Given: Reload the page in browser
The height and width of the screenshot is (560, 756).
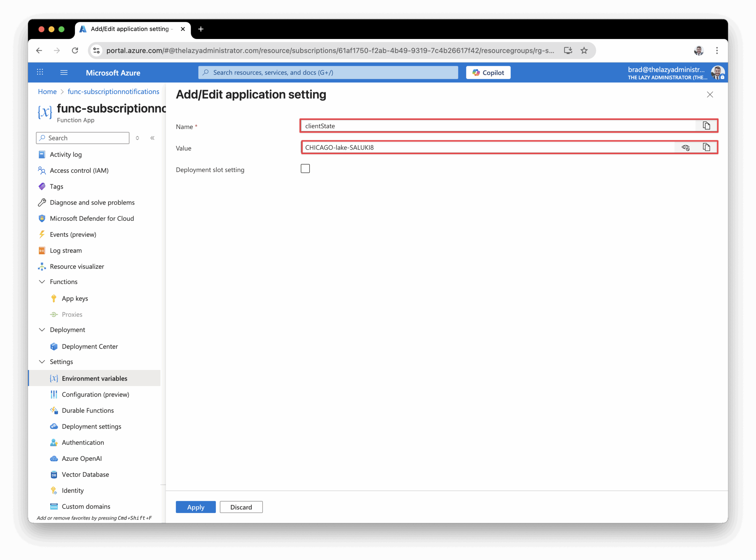Looking at the screenshot, I should (x=75, y=51).
